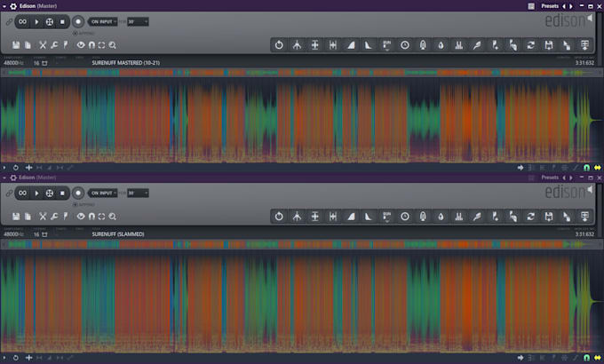Open the View eye menu in top Edison
Image resolution: width=604 pixels, height=364 pixels.
point(80,45)
